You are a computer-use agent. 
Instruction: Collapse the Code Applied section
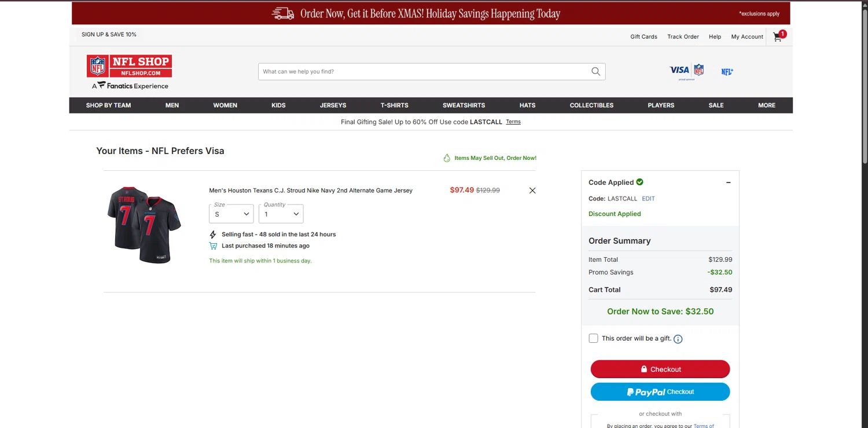(729, 182)
